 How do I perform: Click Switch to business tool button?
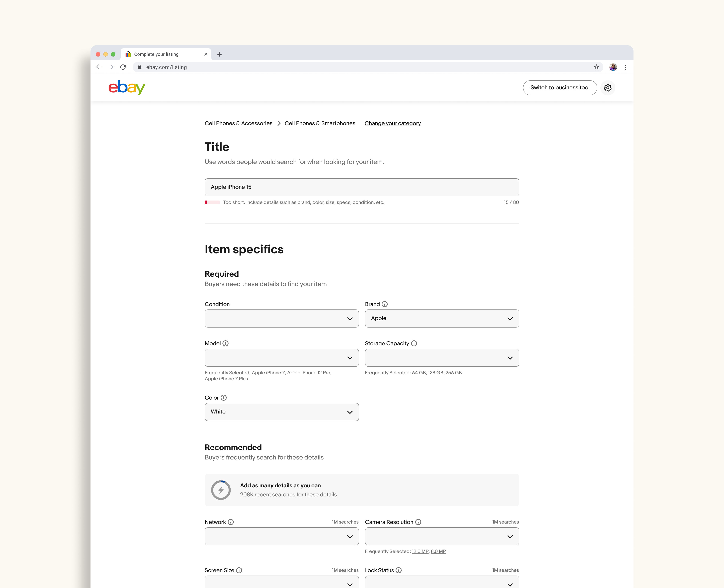pos(560,88)
